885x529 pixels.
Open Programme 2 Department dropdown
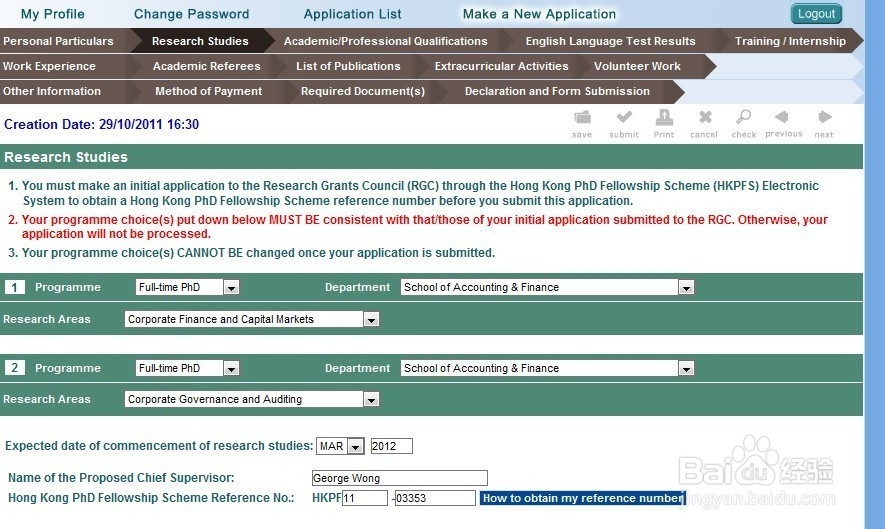(x=547, y=368)
